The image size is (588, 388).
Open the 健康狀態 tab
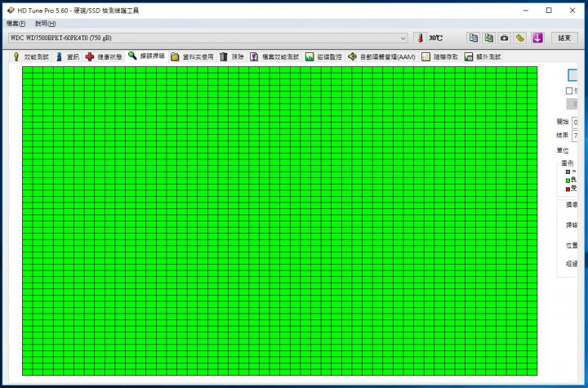click(x=104, y=56)
